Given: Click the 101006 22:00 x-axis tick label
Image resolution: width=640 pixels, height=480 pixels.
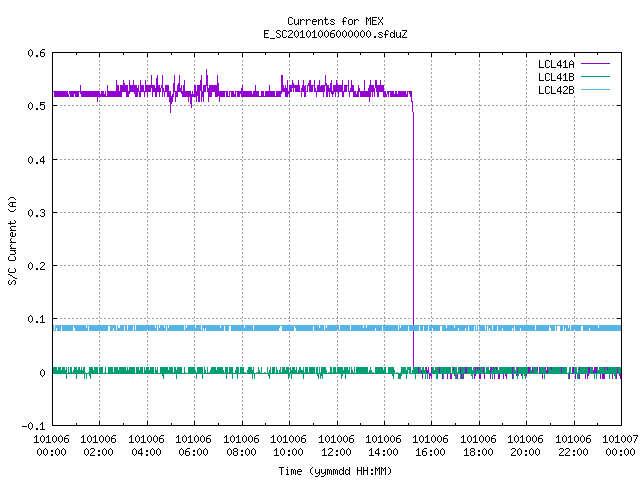Looking at the screenshot, I should pyautogui.click(x=573, y=446).
